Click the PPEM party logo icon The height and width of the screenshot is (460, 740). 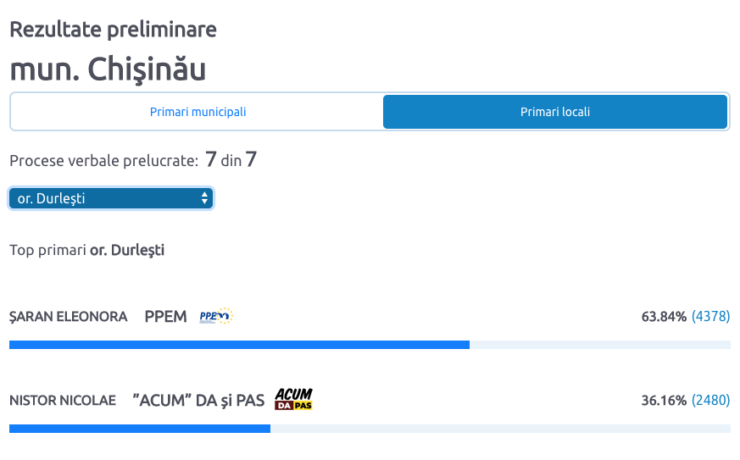tap(216, 316)
